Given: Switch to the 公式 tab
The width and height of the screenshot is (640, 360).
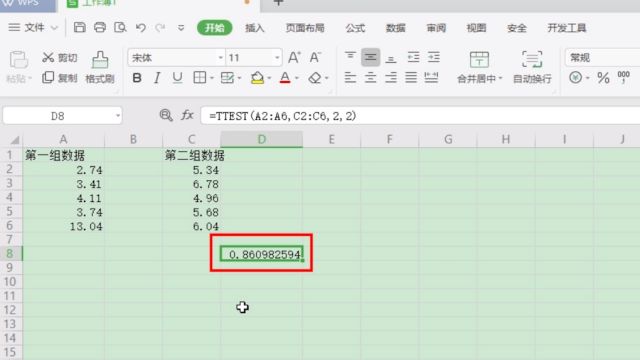Looking at the screenshot, I should coord(355,28).
